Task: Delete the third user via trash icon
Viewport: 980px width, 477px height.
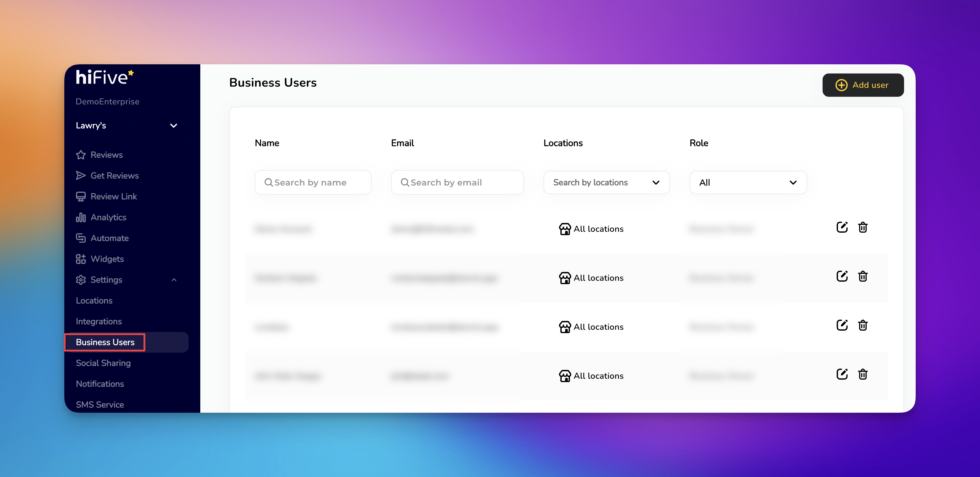Action: tap(862, 325)
